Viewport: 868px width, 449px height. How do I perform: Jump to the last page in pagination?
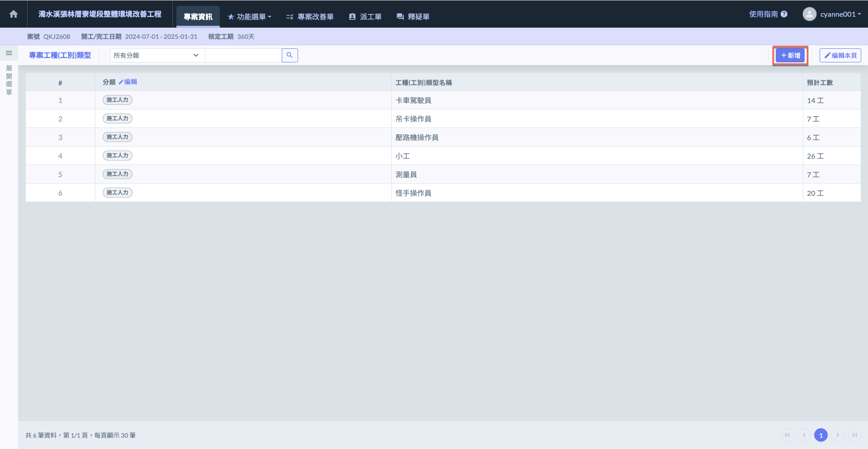click(x=854, y=435)
